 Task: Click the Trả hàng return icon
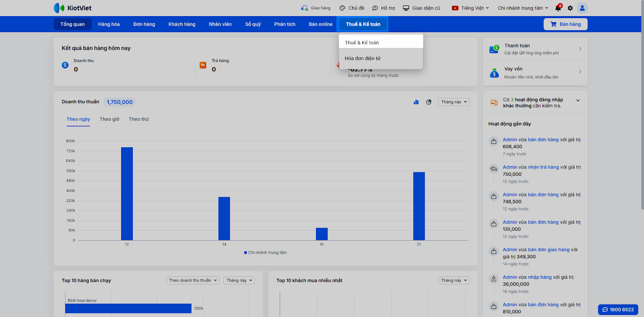203,65
